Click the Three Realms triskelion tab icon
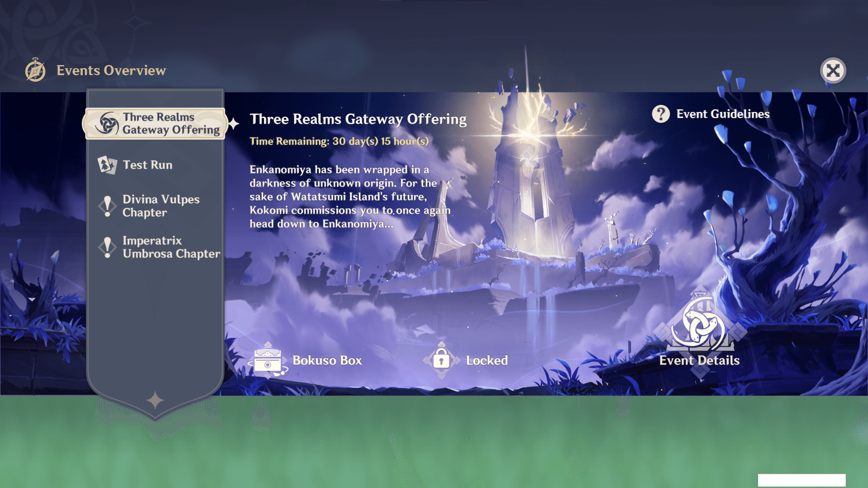 [106, 123]
